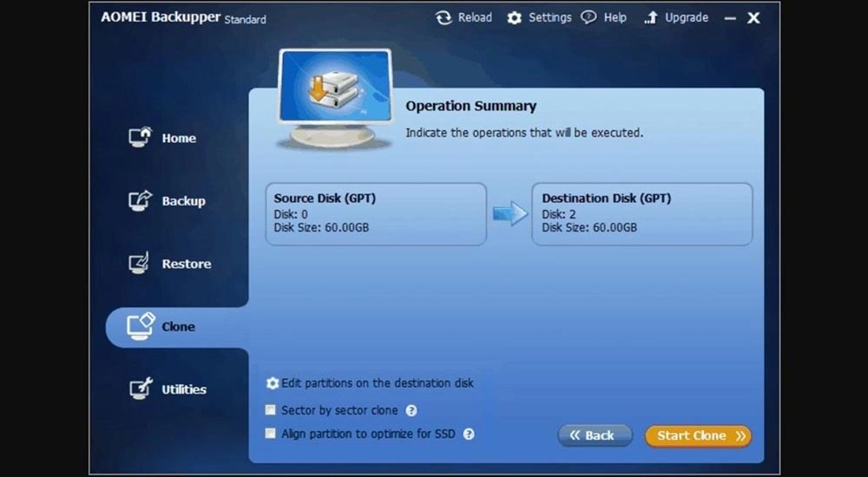The width and height of the screenshot is (868, 477).
Task: Click the gear icon beside Edit partitions
Action: point(273,383)
